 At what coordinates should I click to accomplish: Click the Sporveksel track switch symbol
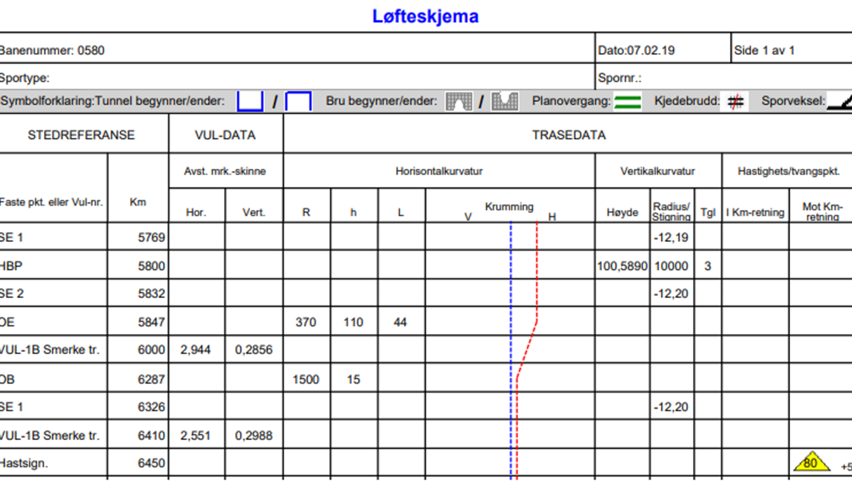(x=839, y=102)
